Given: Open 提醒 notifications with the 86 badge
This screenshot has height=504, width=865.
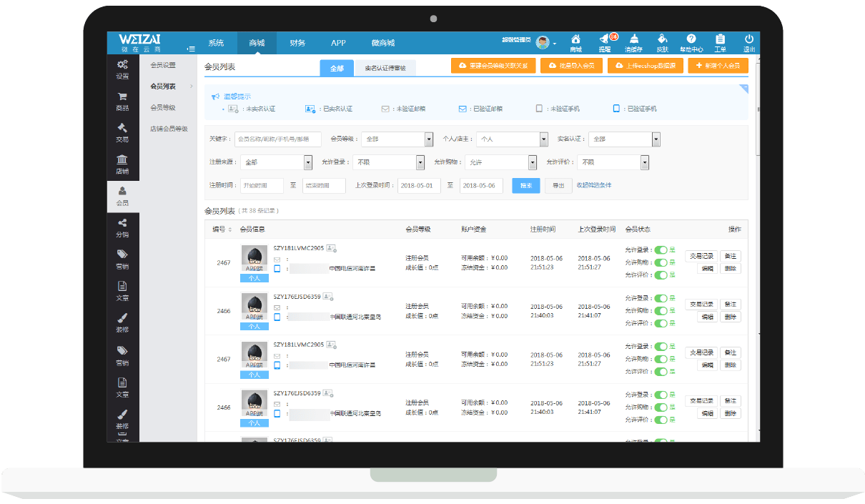Looking at the screenshot, I should [x=605, y=44].
